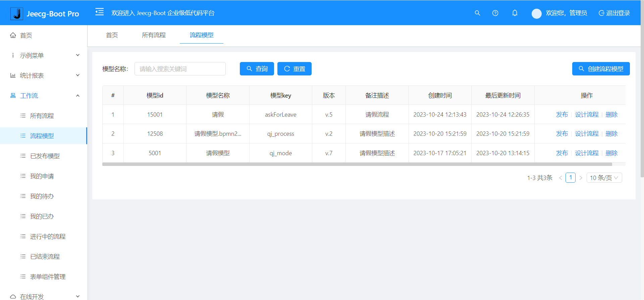Expand the 在线开发 submenu chevron
Viewport: 644px width, 300px height.
point(78,296)
